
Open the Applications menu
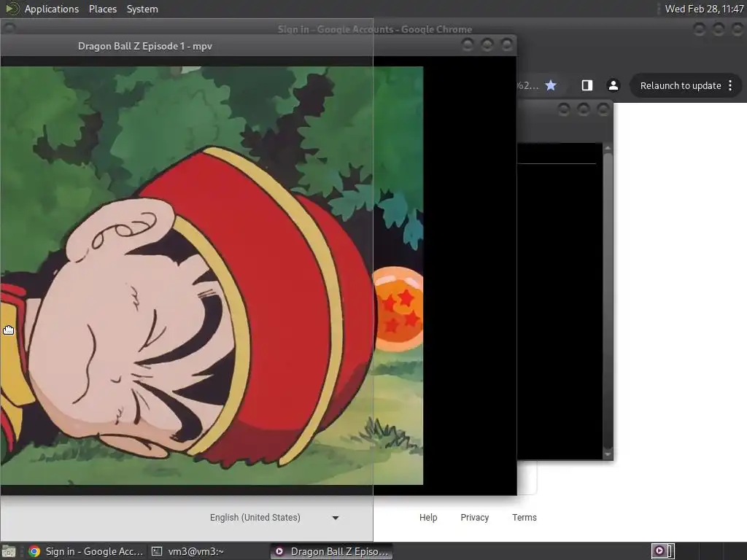pos(52,9)
